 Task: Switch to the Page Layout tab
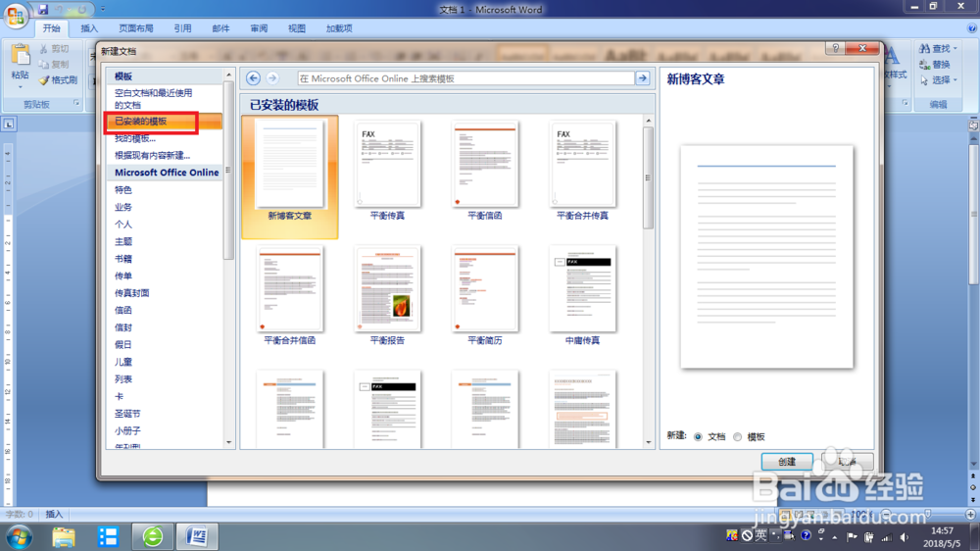point(135,28)
